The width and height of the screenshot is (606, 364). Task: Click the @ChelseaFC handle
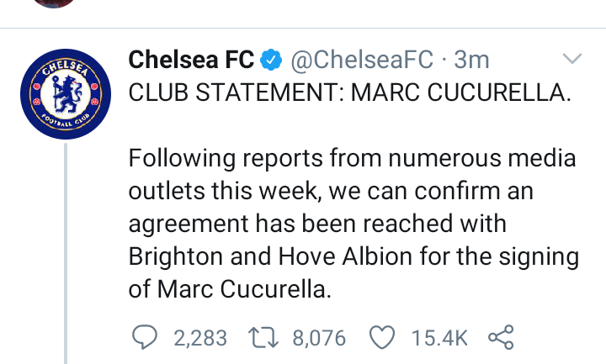point(362,61)
